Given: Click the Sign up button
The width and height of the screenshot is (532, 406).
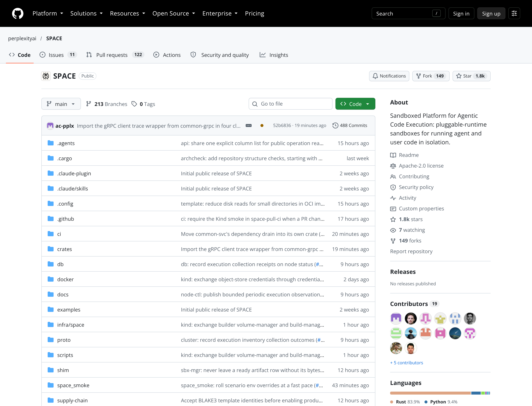Looking at the screenshot, I should [491, 13].
